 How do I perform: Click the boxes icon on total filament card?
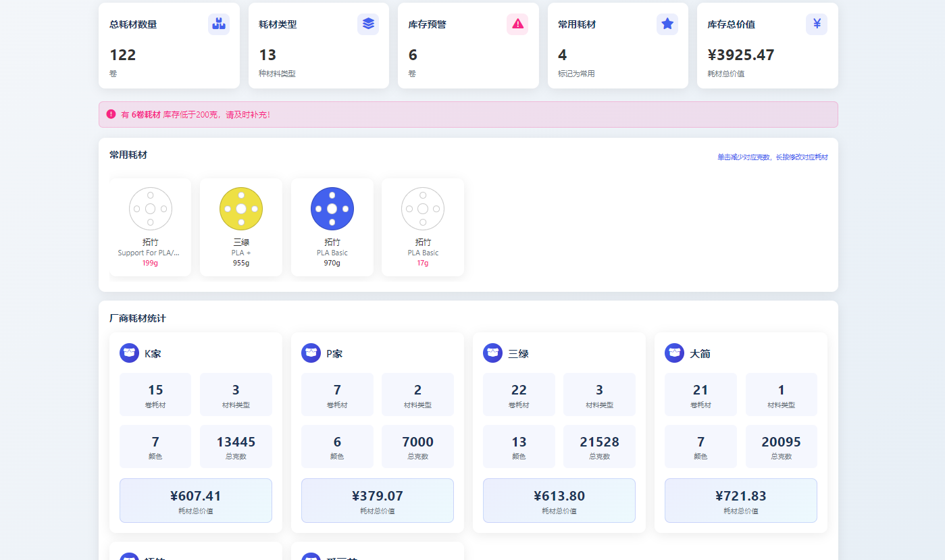pyautogui.click(x=218, y=24)
